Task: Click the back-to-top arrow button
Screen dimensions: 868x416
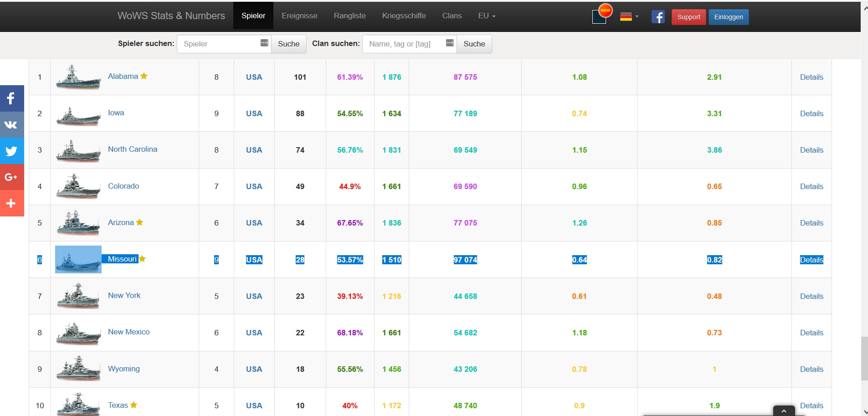Action: pos(784,411)
